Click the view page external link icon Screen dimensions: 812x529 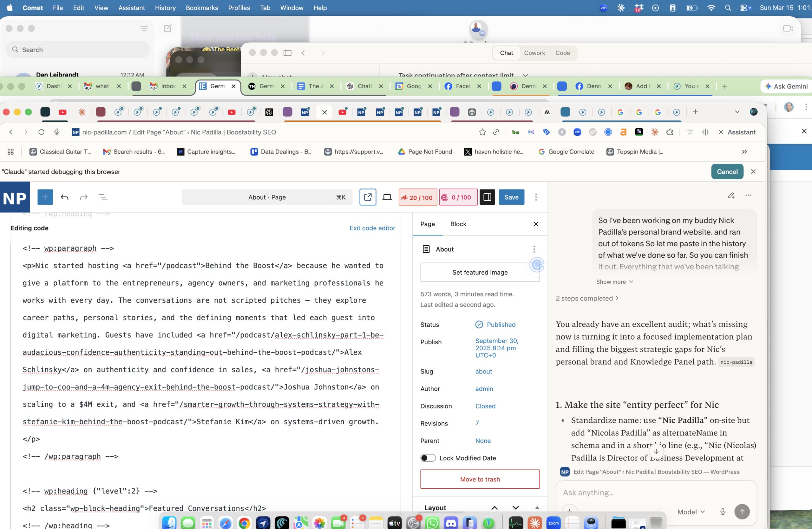pos(367,197)
